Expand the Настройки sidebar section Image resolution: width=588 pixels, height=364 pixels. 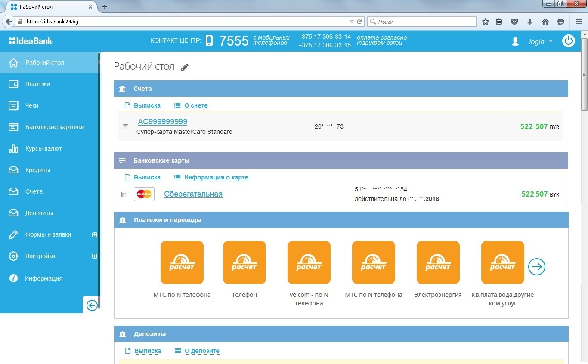tap(94, 256)
